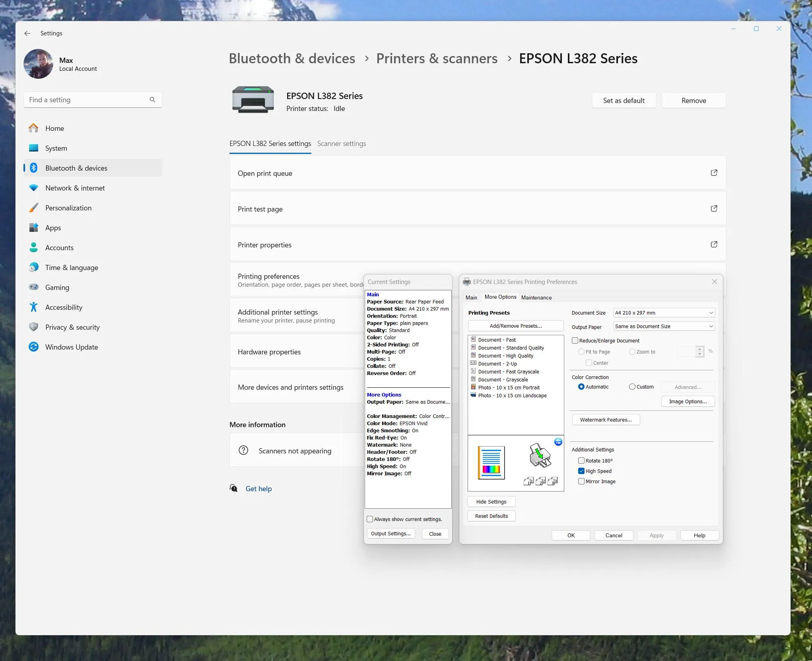Click the Network wifi icon
The width and height of the screenshot is (812, 661).
pyautogui.click(x=33, y=188)
